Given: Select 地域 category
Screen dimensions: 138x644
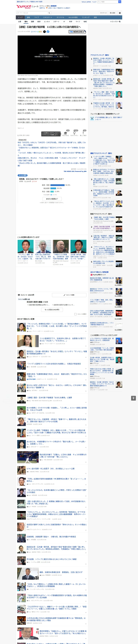Looking at the screenshot, I should 85,21.
